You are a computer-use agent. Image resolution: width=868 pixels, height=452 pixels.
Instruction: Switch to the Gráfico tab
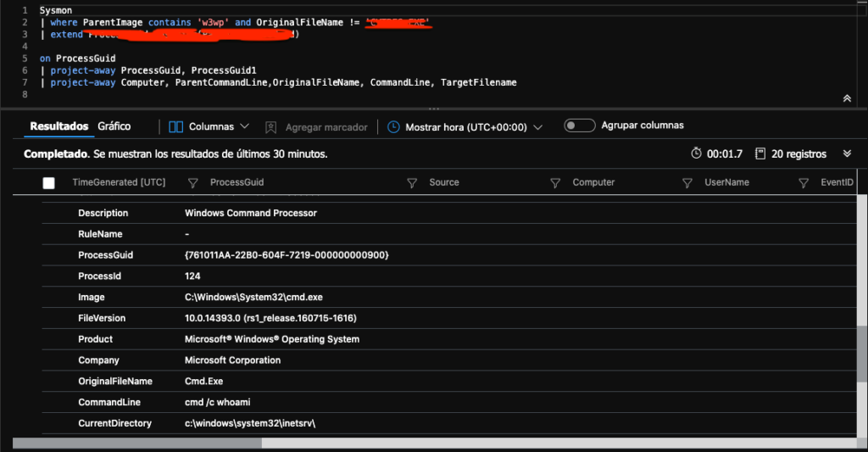pyautogui.click(x=114, y=126)
